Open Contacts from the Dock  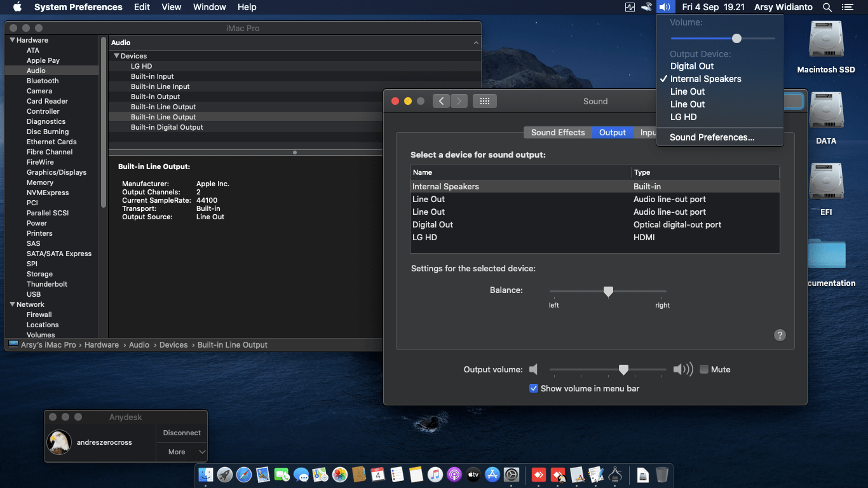tap(358, 475)
